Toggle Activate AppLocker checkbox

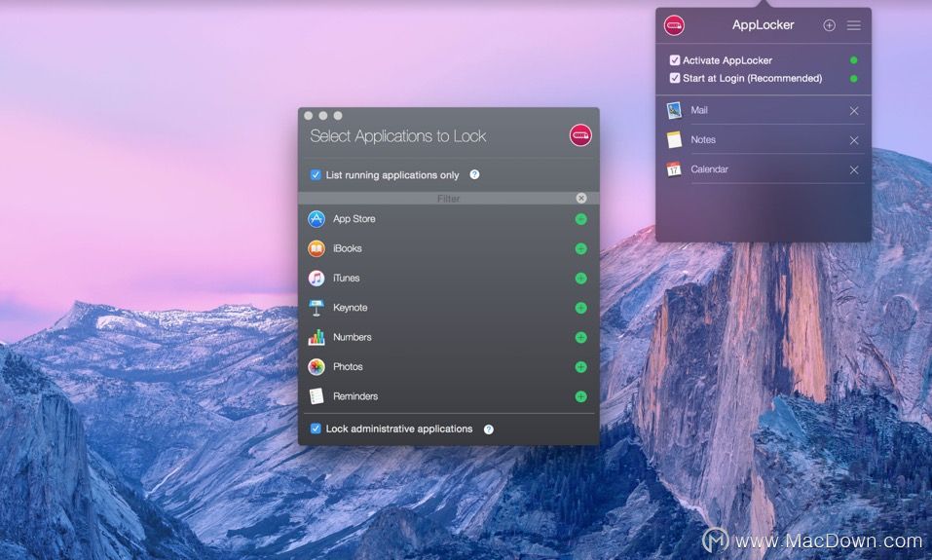(x=675, y=60)
